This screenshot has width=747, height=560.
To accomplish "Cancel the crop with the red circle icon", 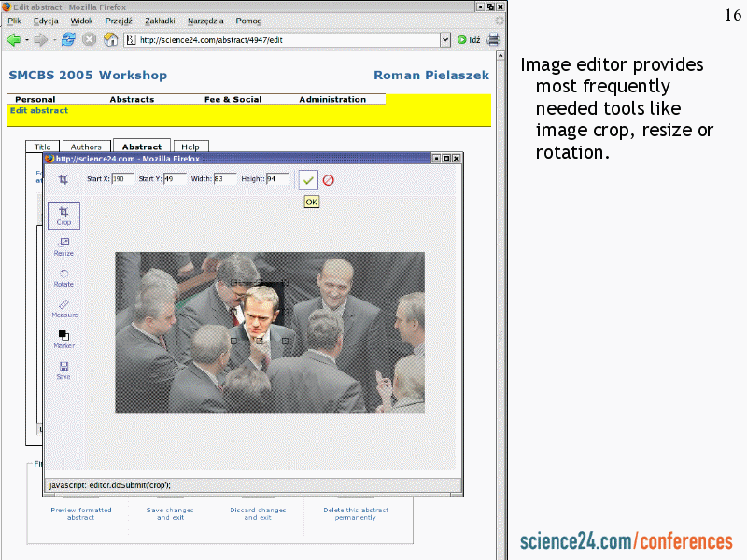I will [329, 179].
